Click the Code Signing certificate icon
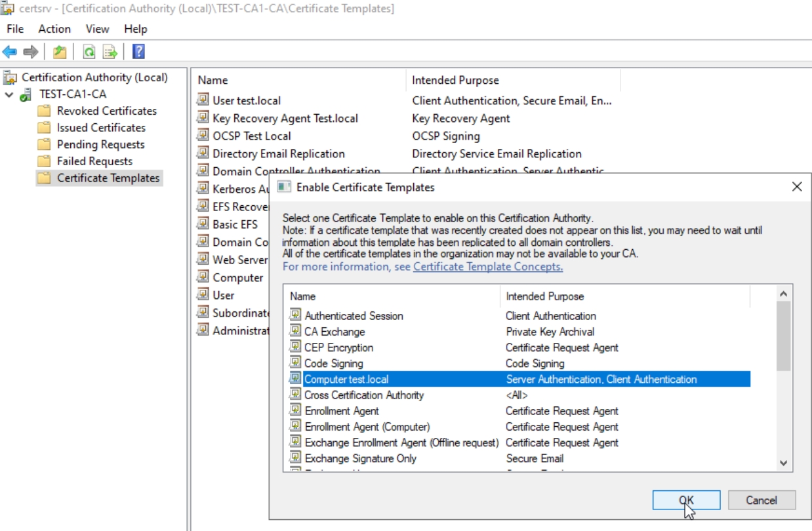This screenshot has width=812, height=531. pyautogui.click(x=296, y=363)
